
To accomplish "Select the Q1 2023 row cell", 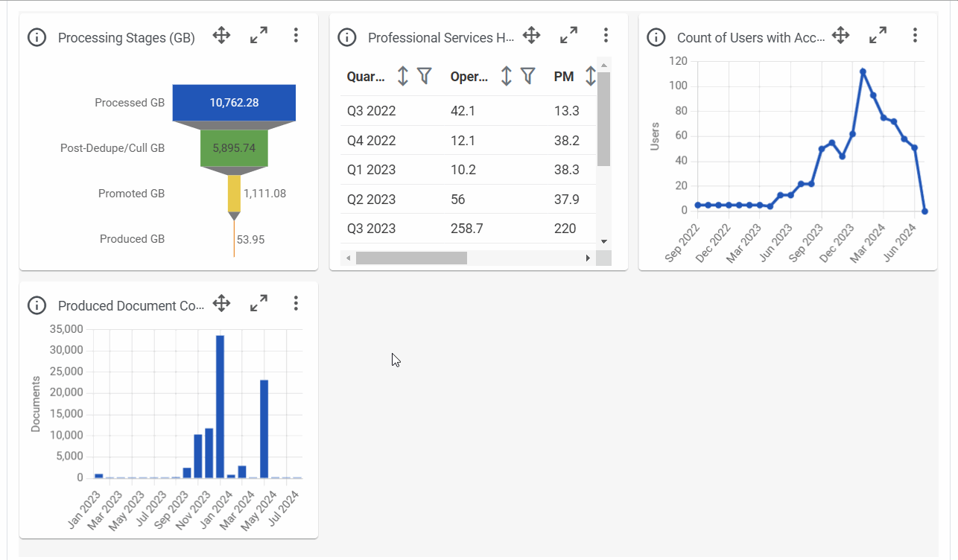I will [x=372, y=170].
